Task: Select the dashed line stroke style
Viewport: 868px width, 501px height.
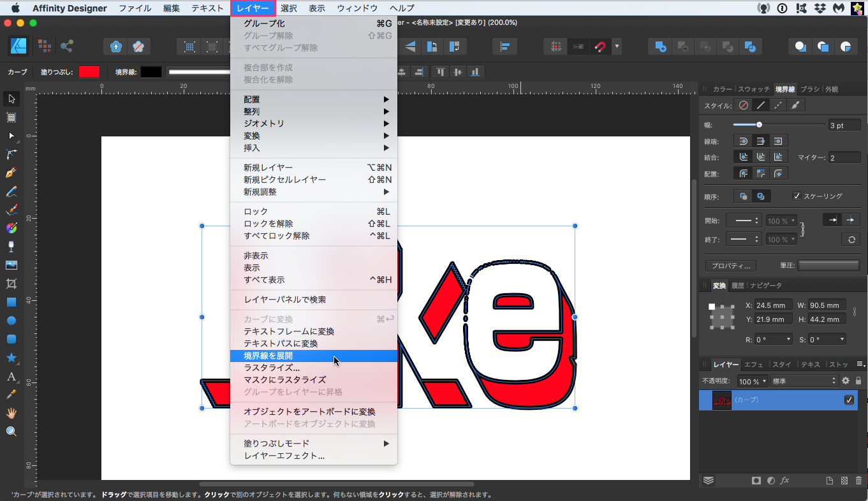Action: pos(778,105)
